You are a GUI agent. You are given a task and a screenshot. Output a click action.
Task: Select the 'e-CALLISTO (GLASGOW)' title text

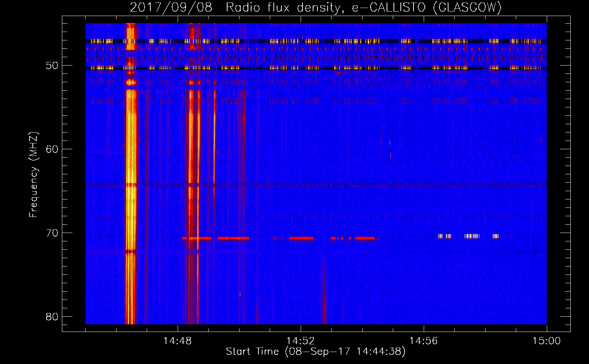click(x=427, y=7)
